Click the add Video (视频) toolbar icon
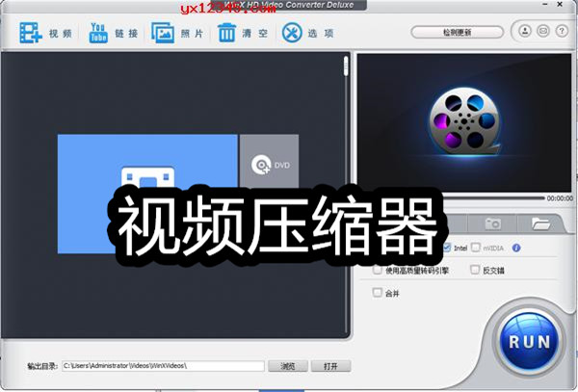 31,33
